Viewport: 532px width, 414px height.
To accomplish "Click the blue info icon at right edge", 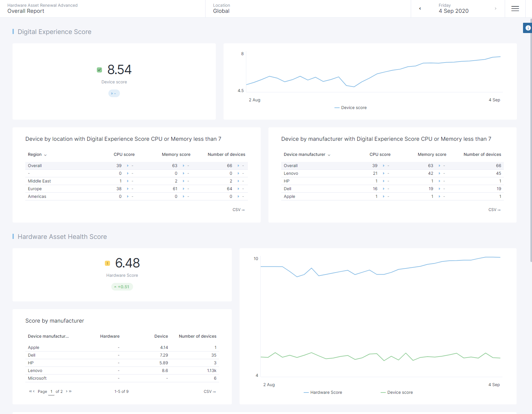I will pyautogui.click(x=528, y=28).
